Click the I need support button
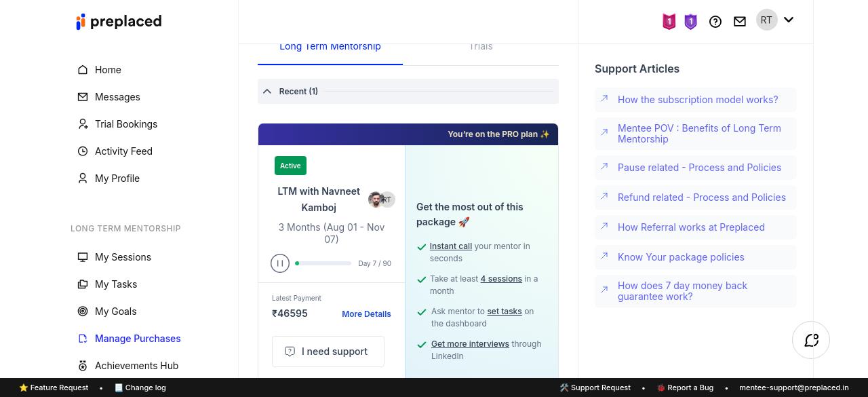The image size is (868, 397). click(x=328, y=352)
